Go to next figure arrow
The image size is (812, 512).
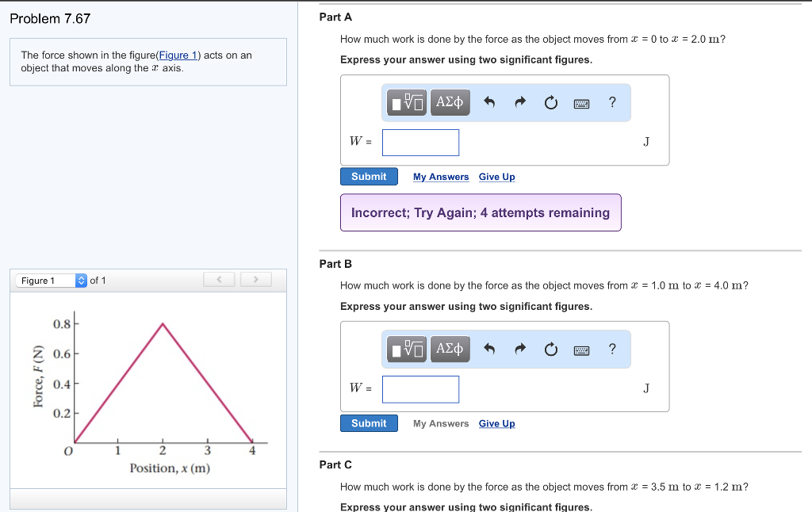tap(256, 280)
